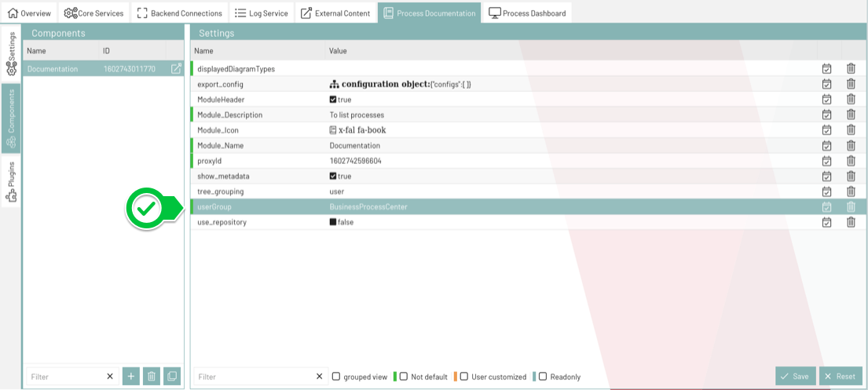Switch to Core Services tab
Image resolution: width=868 pixels, height=390 pixels.
tap(93, 13)
